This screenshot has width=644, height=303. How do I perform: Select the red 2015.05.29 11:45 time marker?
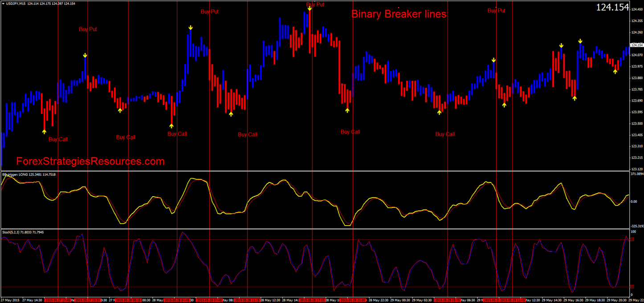tap(512, 300)
